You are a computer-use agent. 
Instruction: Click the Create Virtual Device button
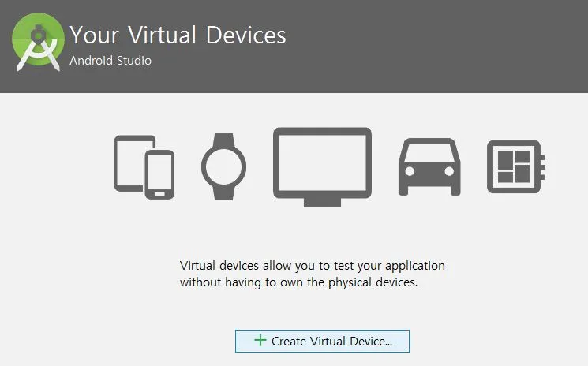point(322,341)
